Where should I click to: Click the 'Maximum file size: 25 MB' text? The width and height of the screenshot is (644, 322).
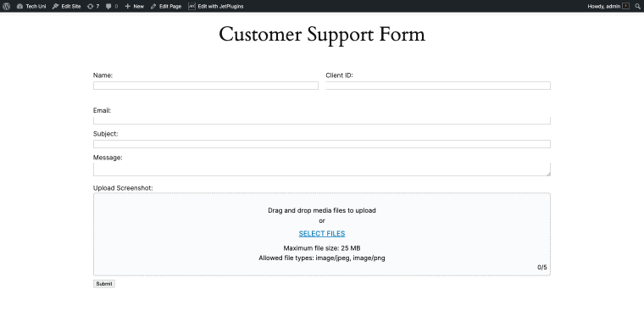tap(322, 248)
